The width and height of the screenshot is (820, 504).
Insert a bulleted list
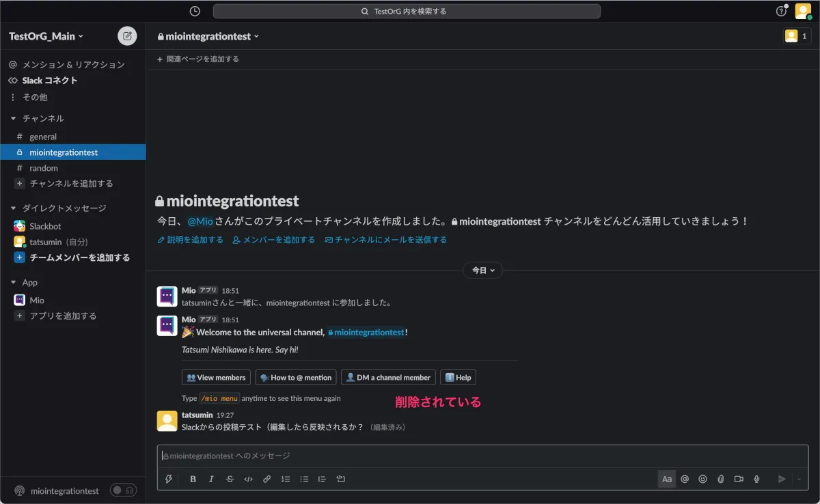(x=304, y=479)
